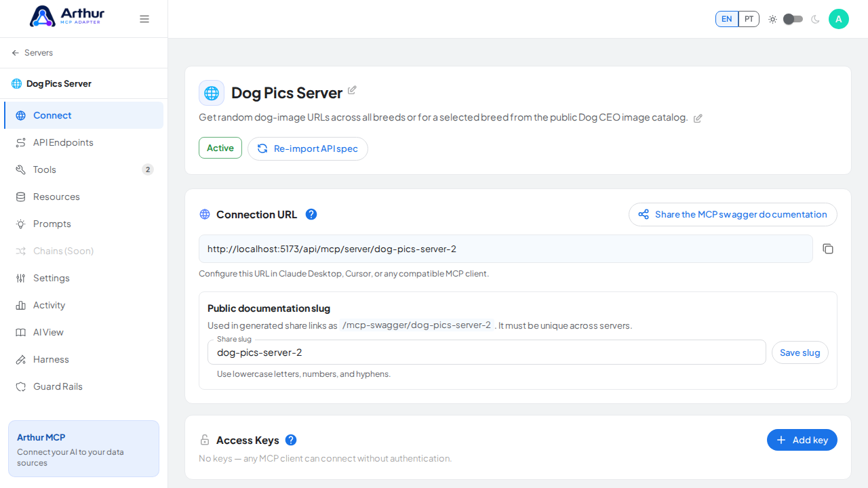Click the Share slug input field
Screen dimensions: 868x488
487,352
